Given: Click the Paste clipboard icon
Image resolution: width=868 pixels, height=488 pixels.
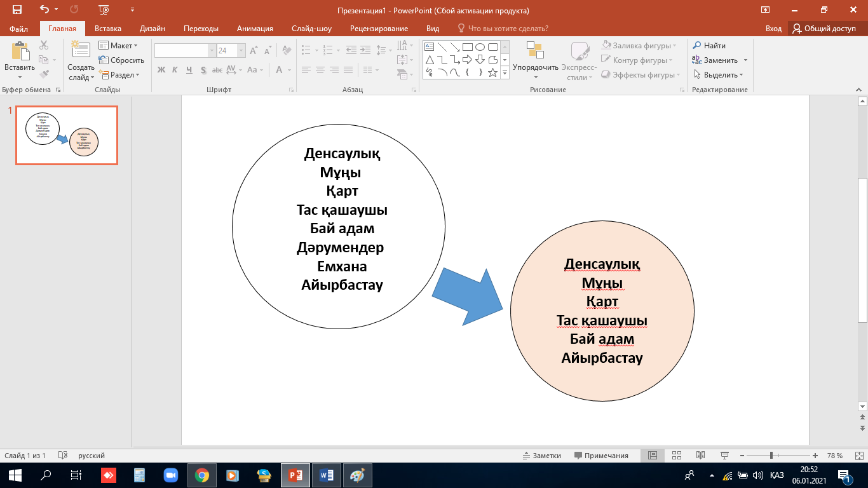Looking at the screenshot, I should tap(20, 52).
